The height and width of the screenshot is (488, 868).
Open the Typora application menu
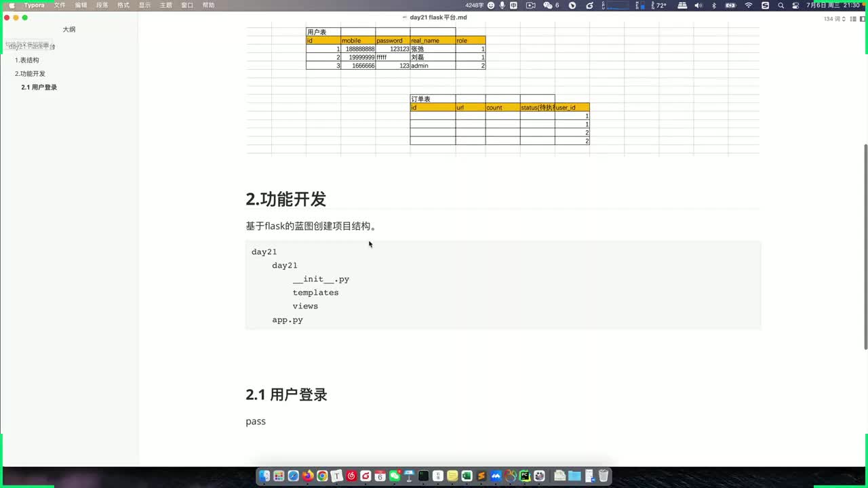click(x=35, y=5)
